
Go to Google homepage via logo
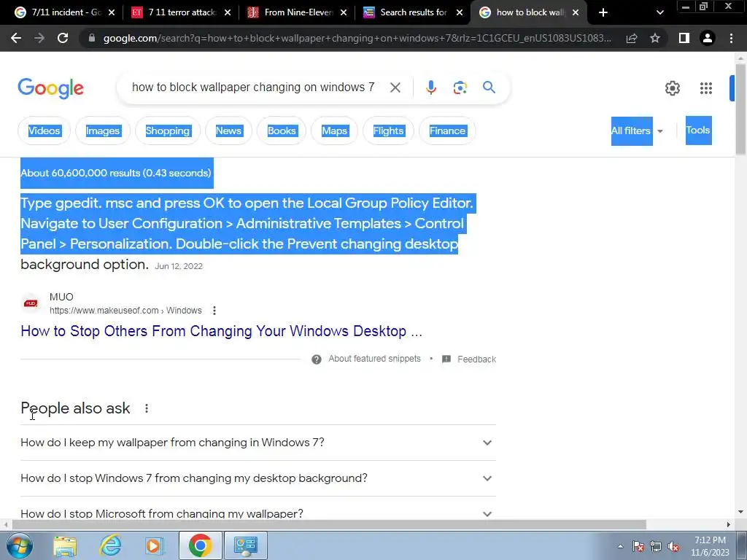pos(50,88)
